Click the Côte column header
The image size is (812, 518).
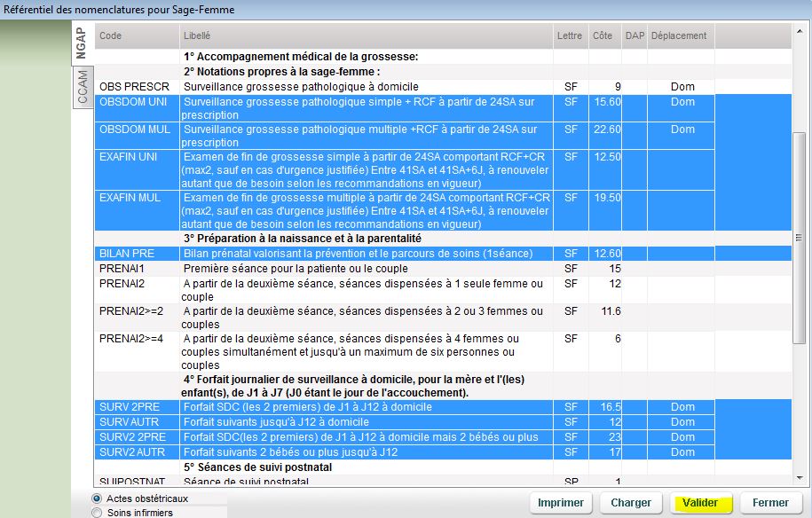(x=603, y=35)
